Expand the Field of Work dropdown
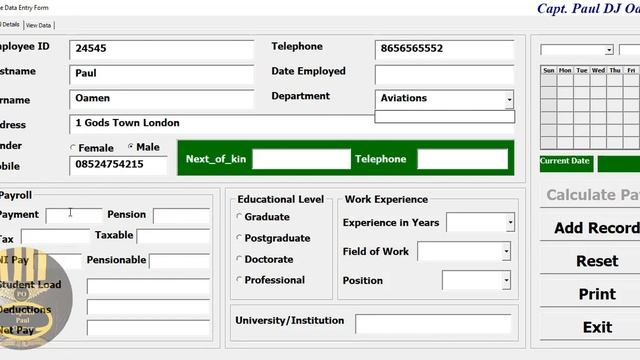 pyautogui.click(x=506, y=251)
